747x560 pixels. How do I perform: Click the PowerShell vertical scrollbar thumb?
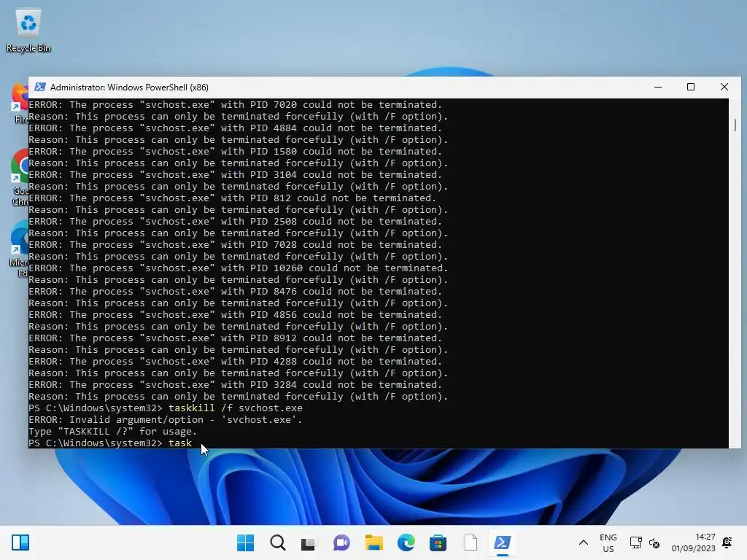(x=735, y=125)
